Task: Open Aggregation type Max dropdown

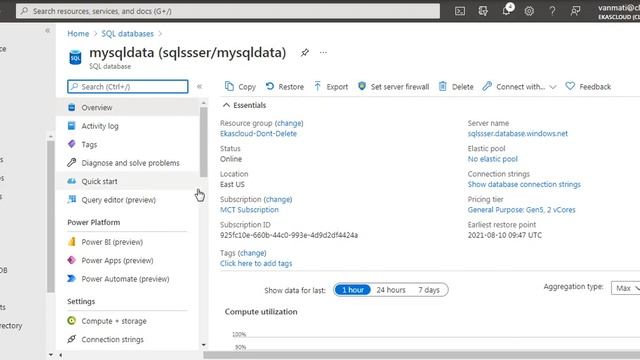Action: point(626,288)
